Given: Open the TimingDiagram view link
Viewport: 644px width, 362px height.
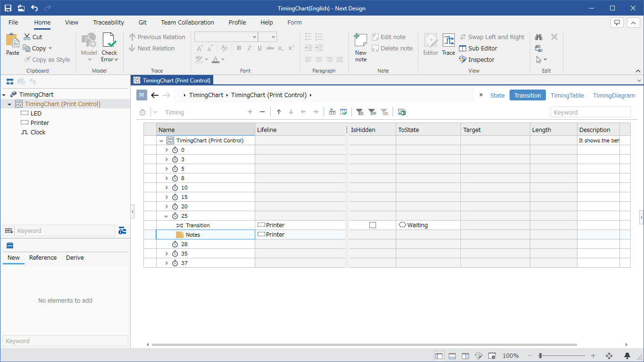Looking at the screenshot, I should (x=614, y=95).
